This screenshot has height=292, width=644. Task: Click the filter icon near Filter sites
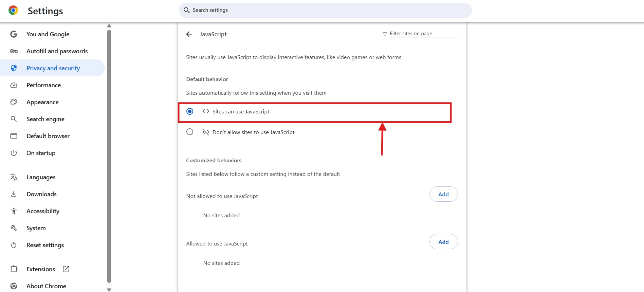click(384, 34)
